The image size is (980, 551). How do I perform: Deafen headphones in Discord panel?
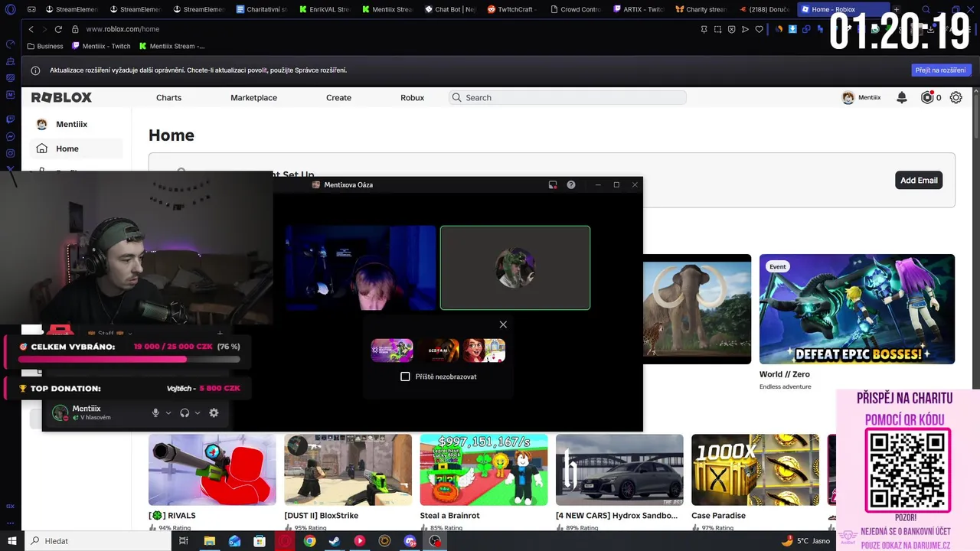(x=185, y=412)
